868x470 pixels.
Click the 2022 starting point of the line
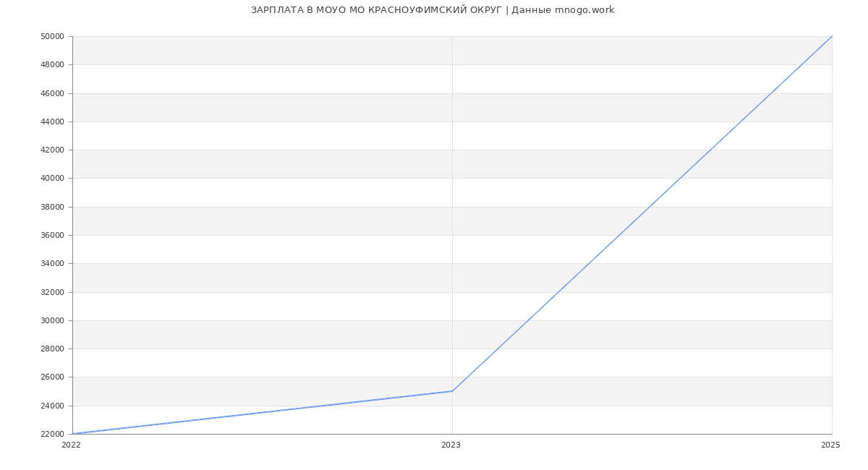(x=73, y=434)
